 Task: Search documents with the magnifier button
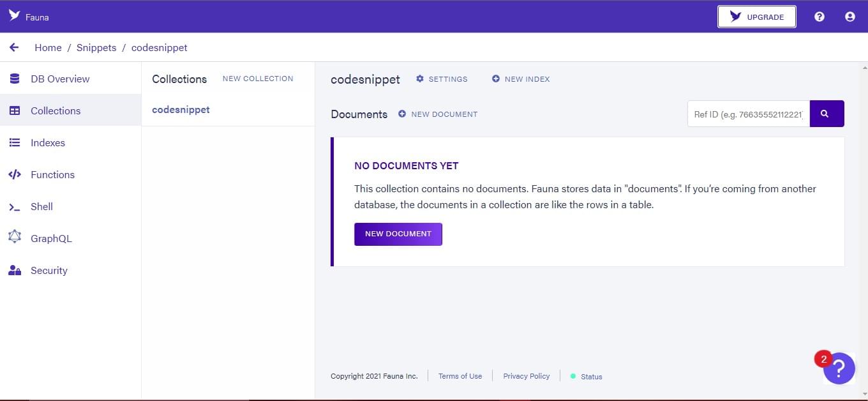[827, 114]
